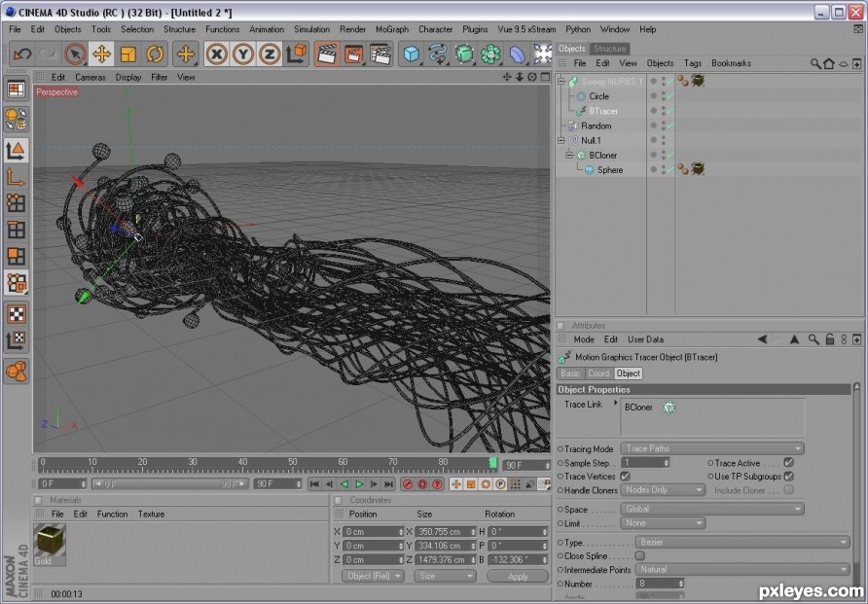Collapse the Sweep NURBS.1 tree node

(x=561, y=82)
